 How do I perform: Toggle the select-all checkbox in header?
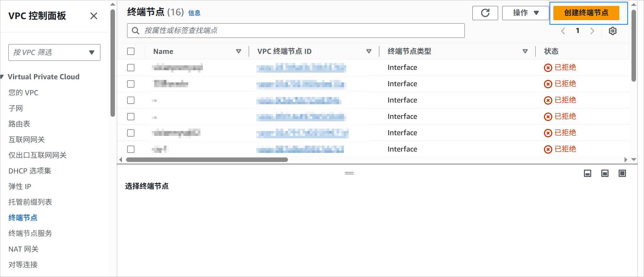tap(131, 51)
